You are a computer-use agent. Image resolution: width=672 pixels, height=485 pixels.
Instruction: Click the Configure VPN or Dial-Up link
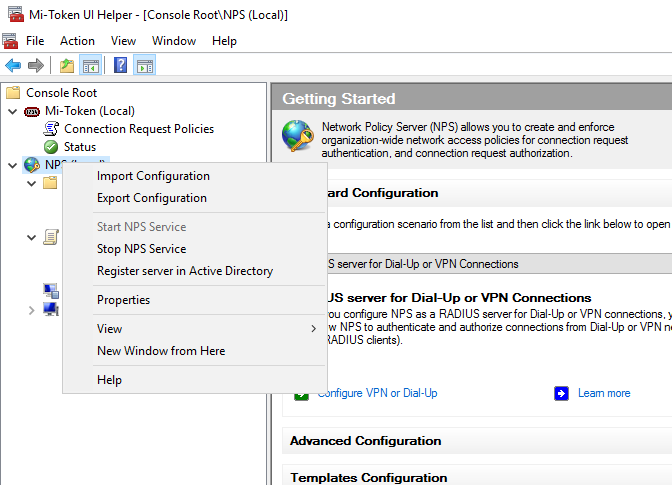point(378,393)
